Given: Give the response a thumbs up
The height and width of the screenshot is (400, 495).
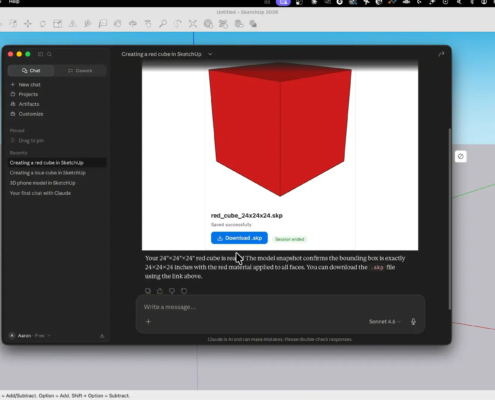Looking at the screenshot, I should (160, 291).
